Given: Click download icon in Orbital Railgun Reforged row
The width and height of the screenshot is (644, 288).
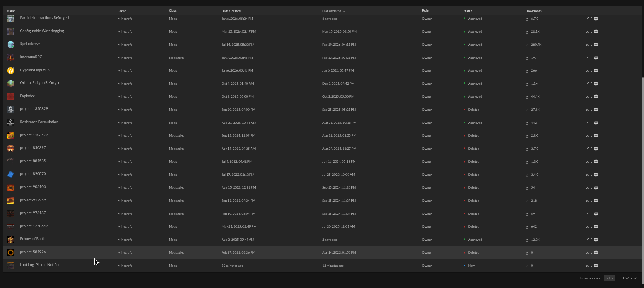Looking at the screenshot, I should (x=527, y=84).
